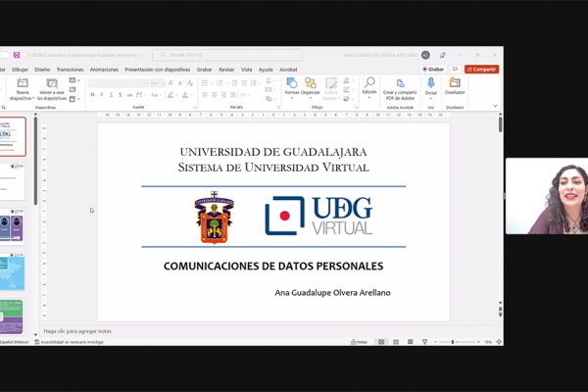Image resolution: width=588 pixels, height=392 pixels.
Task: Click the Buscar search field
Action: [227, 55]
